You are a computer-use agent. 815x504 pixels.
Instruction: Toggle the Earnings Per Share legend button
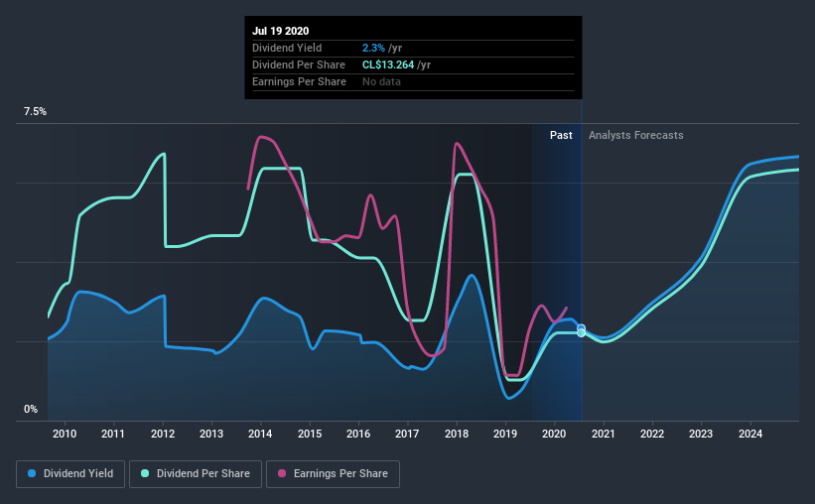click(334, 474)
